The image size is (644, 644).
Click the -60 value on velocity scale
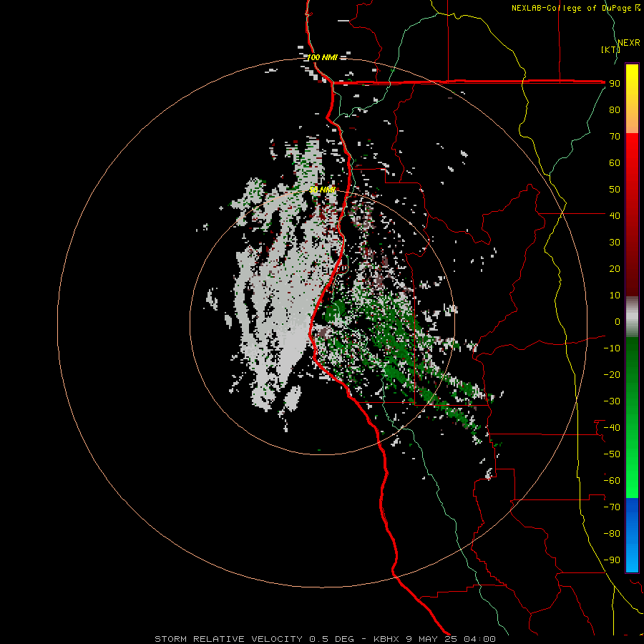point(612,481)
